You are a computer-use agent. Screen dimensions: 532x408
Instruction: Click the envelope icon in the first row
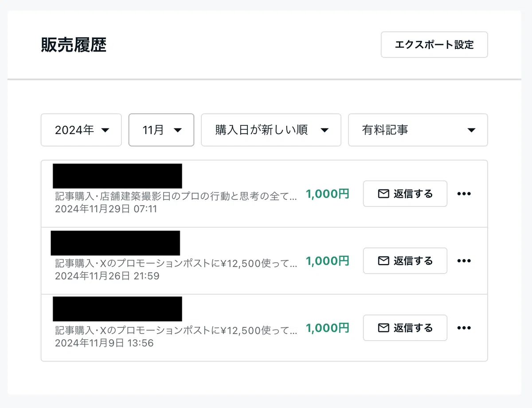coord(383,194)
